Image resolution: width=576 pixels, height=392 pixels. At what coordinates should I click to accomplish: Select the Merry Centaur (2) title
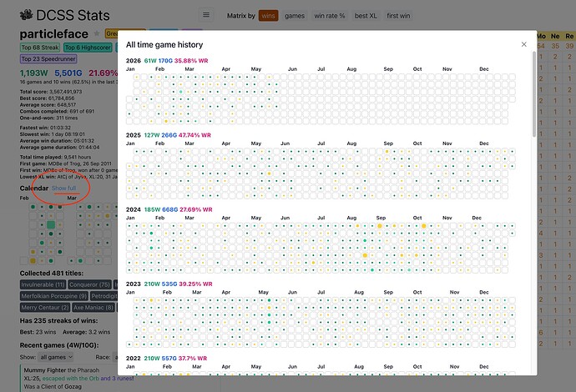point(45,307)
